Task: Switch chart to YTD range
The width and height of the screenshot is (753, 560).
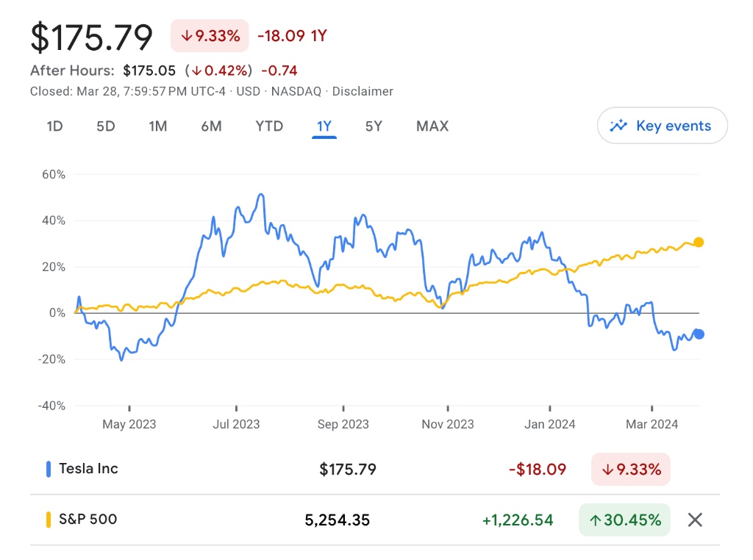Action: coord(269,126)
